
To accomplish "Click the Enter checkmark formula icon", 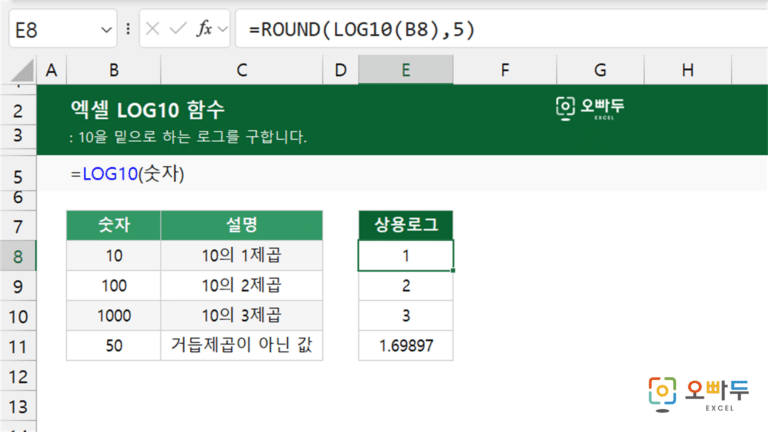I will [x=178, y=29].
